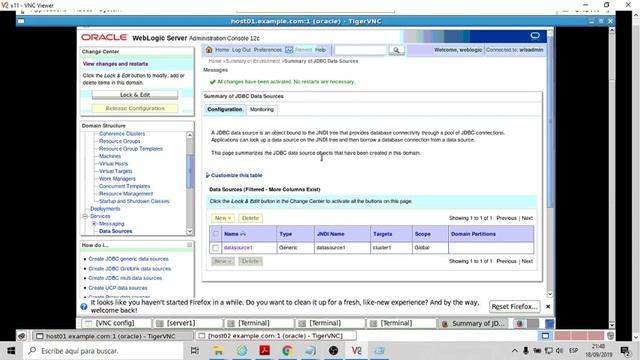Image resolution: width=640 pixels, height=360 pixels.
Task: Click Log Out in console toolbar
Action: 241,50
